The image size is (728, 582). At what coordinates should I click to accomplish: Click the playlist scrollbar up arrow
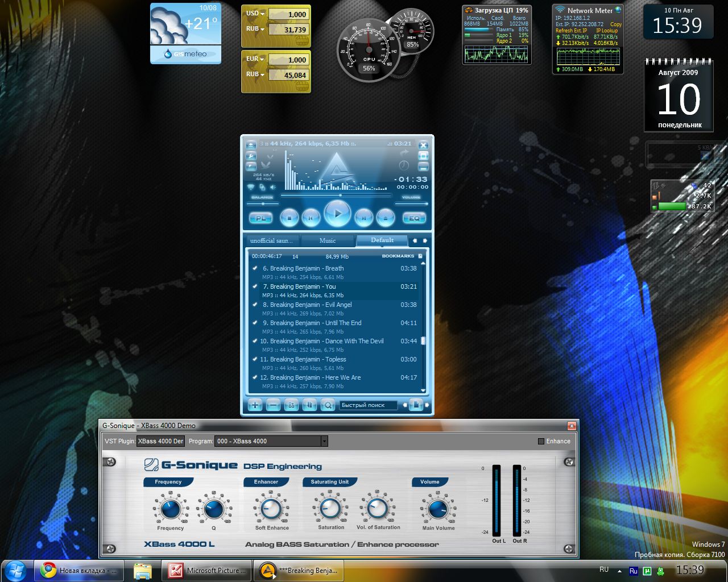tap(423, 264)
